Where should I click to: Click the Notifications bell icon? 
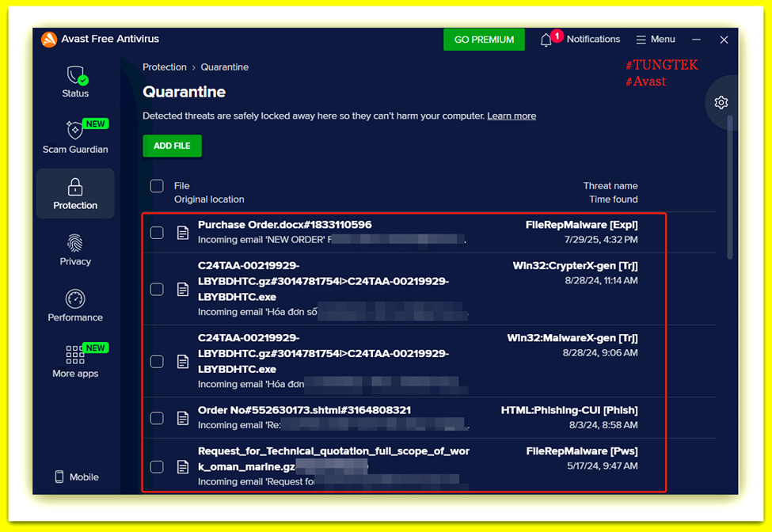[546, 40]
